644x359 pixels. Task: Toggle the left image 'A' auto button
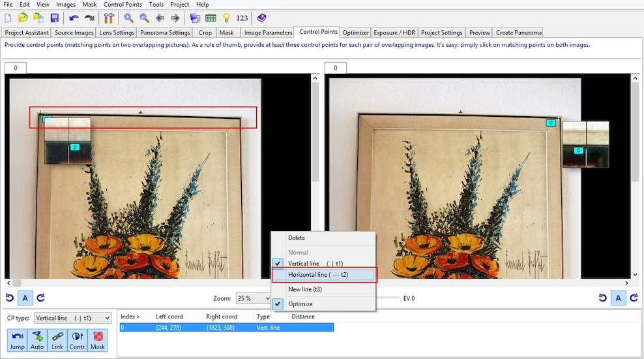click(25, 298)
